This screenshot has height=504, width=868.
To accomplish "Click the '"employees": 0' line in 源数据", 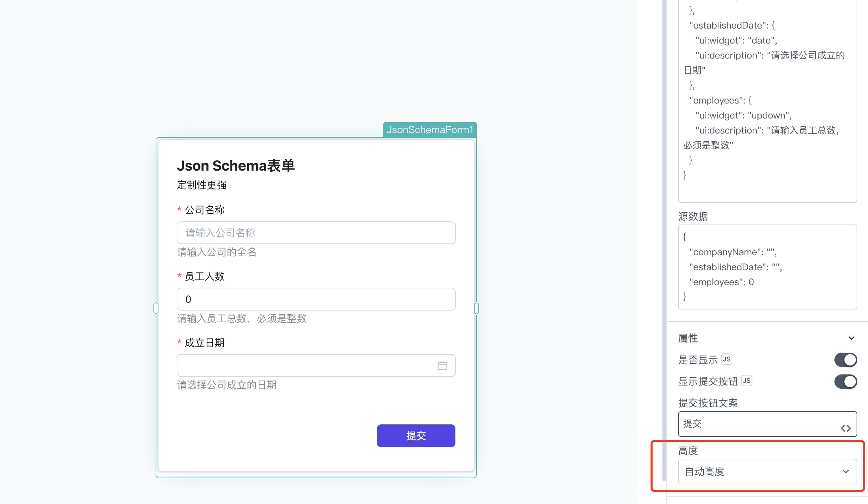I will (x=721, y=282).
